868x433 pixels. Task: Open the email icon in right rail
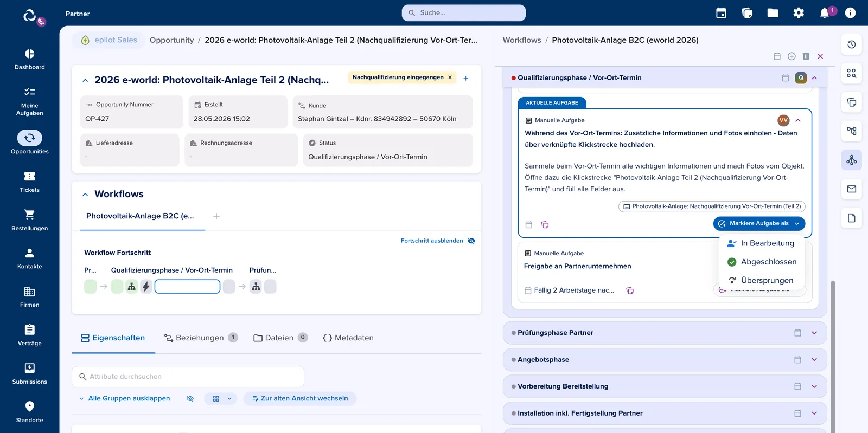tap(852, 189)
